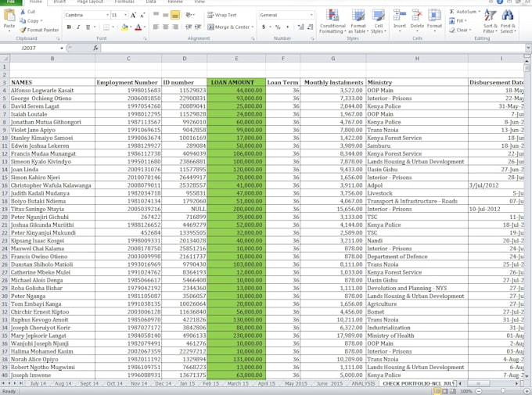Open the Font dialog launcher
532x395 pixels.
146,38
